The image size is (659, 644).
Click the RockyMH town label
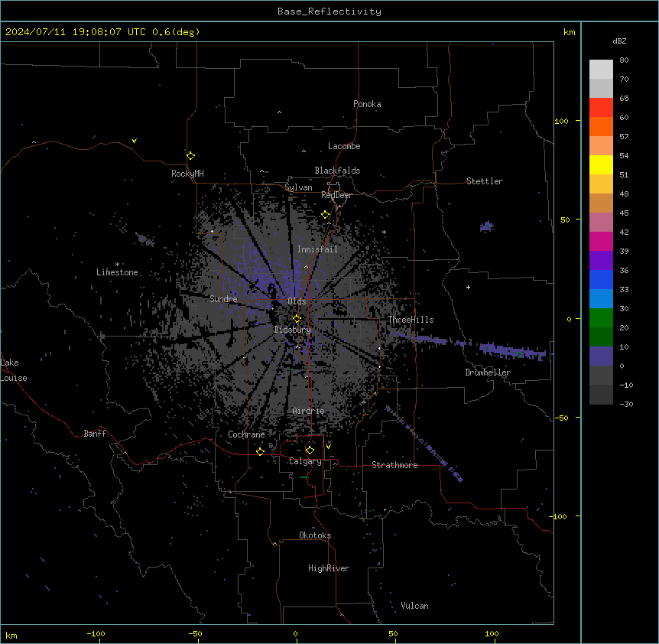pos(187,174)
